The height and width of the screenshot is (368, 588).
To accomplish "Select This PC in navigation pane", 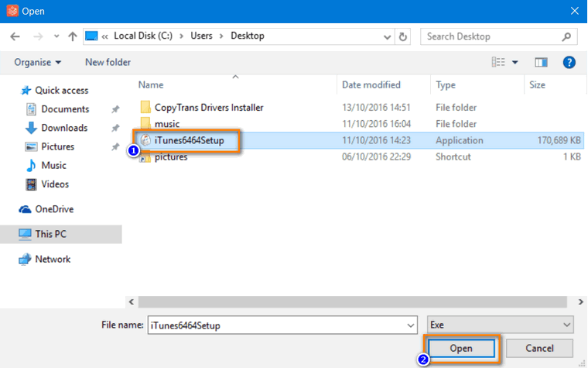I will pyautogui.click(x=61, y=234).
